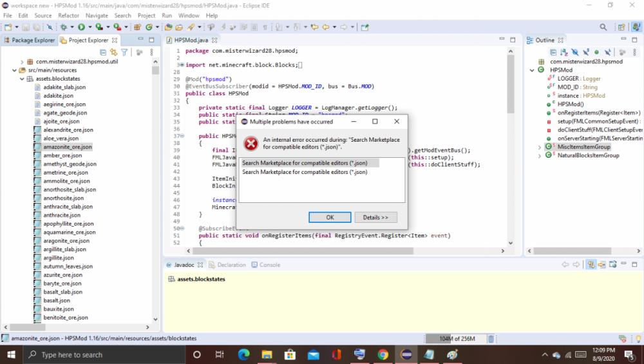Collapse all in Outline view toolbar
644x364 pixels.
point(553,52)
